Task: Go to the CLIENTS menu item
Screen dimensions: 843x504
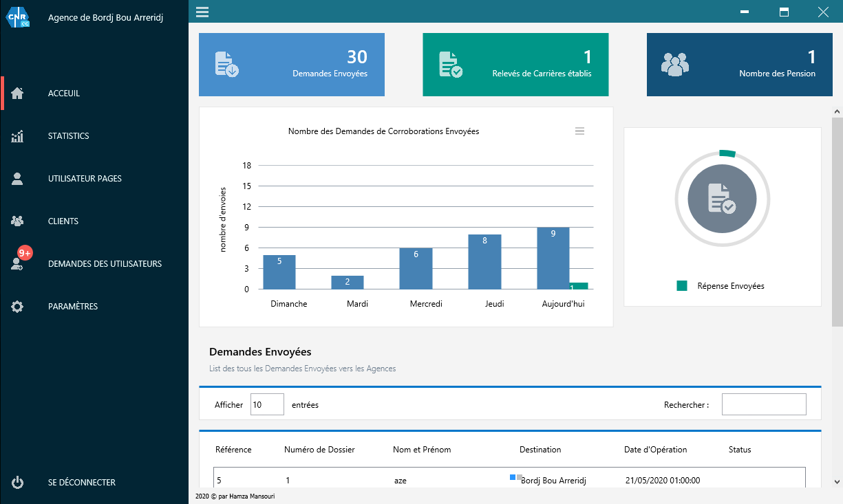Action: pos(63,221)
